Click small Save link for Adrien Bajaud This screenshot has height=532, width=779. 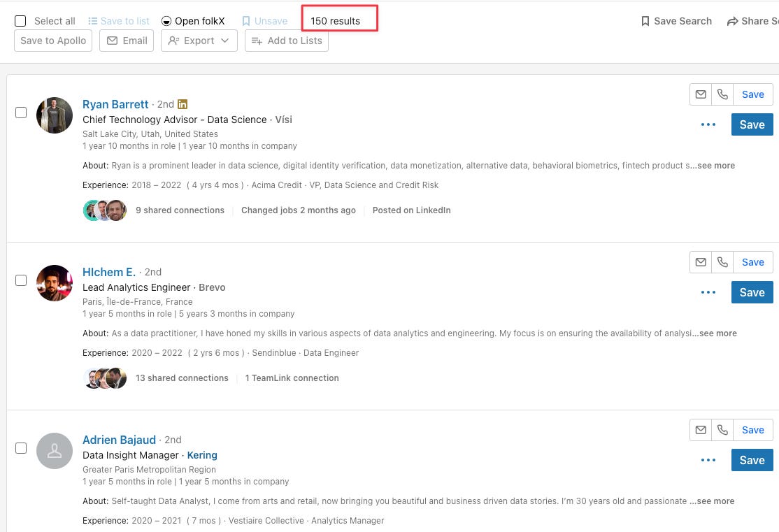coord(752,430)
